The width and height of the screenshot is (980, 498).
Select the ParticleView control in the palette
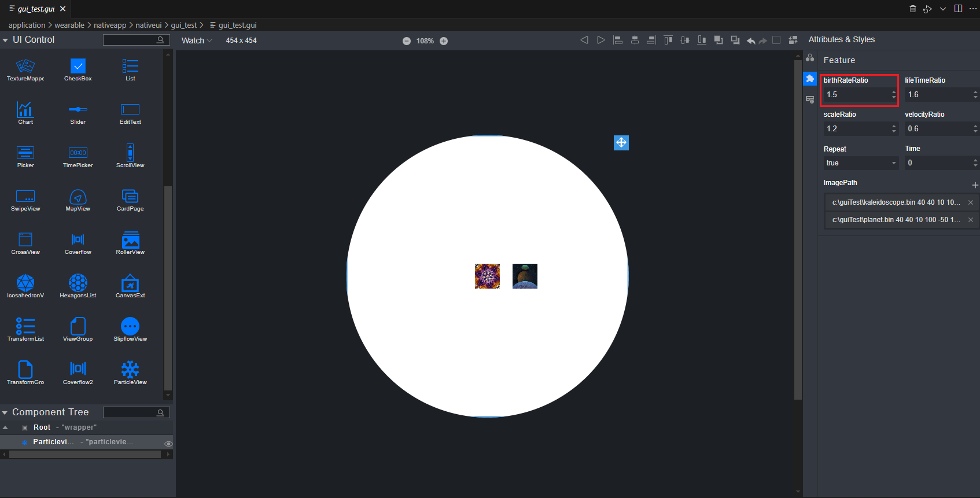coord(130,372)
